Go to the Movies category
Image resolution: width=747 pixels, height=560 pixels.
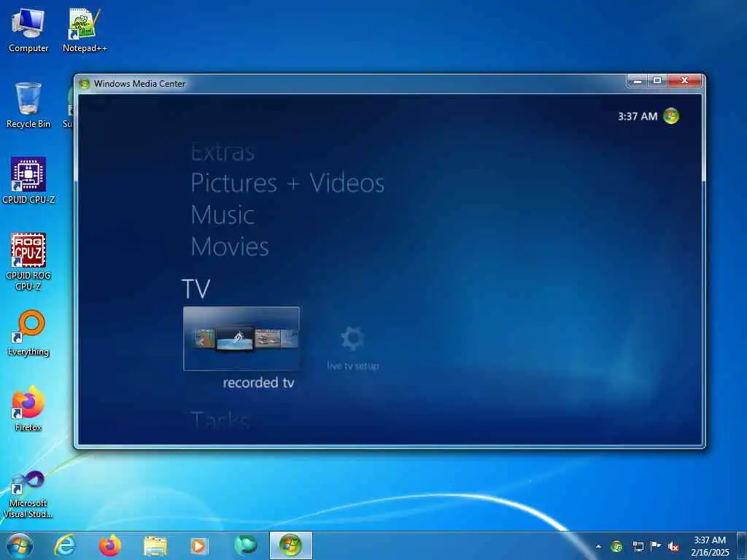tap(230, 246)
